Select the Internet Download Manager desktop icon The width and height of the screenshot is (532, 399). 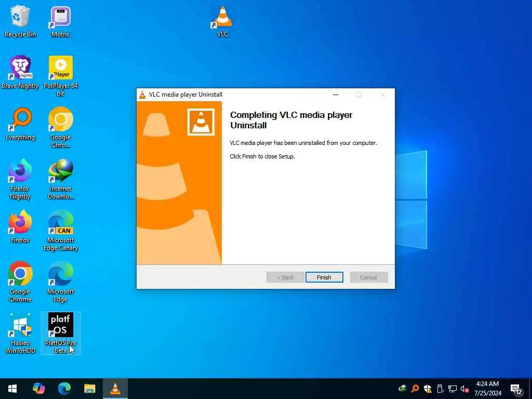click(60, 179)
